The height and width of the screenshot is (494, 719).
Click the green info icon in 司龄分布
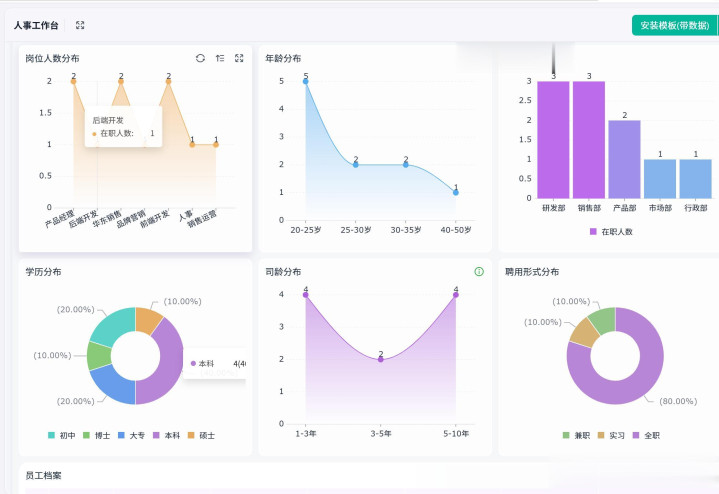[479, 272]
